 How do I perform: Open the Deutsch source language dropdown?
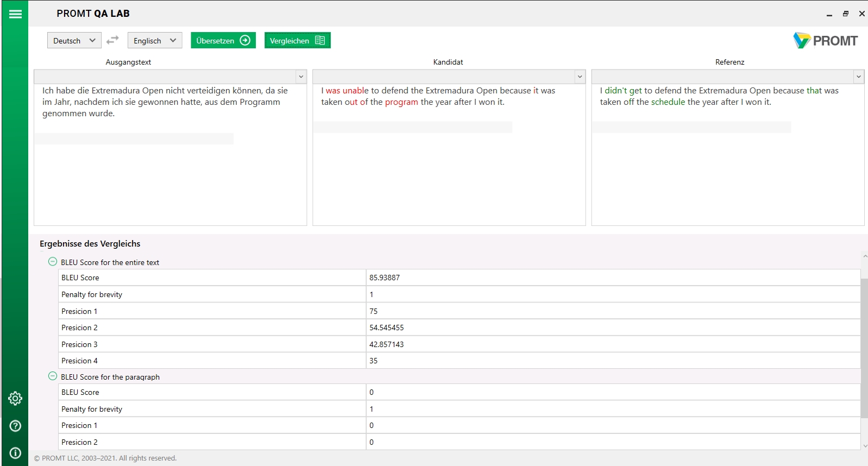(74, 41)
